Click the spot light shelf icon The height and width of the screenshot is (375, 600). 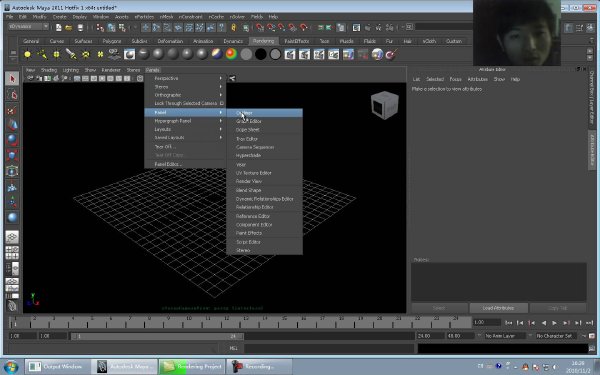pos(71,55)
